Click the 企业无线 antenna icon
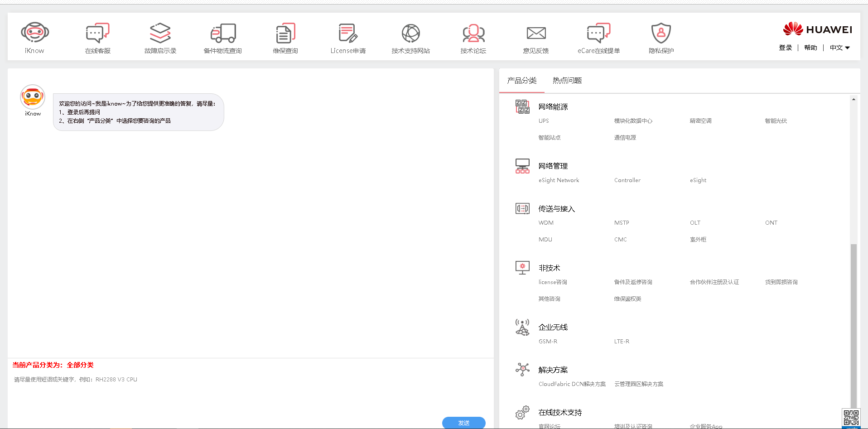Image resolution: width=868 pixels, height=429 pixels. pos(522,327)
